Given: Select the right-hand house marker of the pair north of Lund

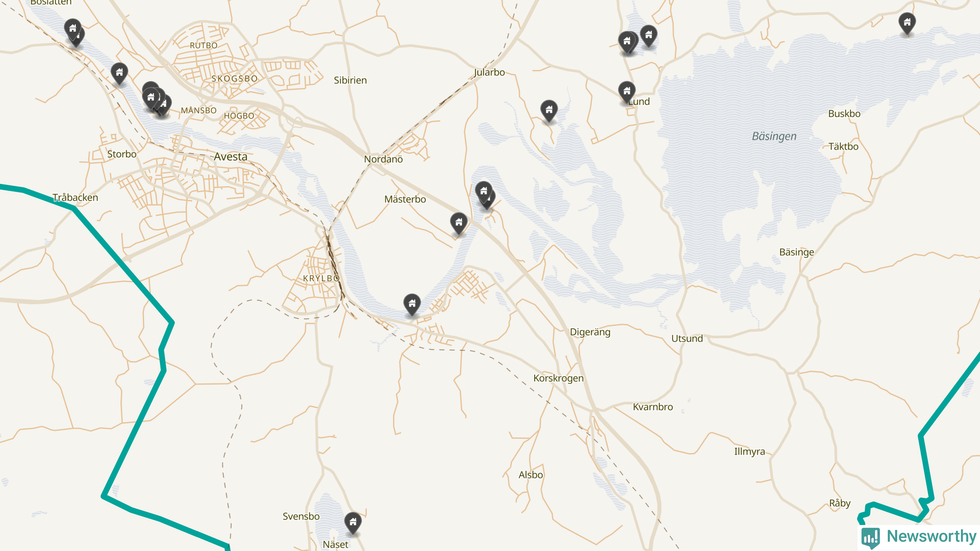Looking at the screenshot, I should coord(648,36).
